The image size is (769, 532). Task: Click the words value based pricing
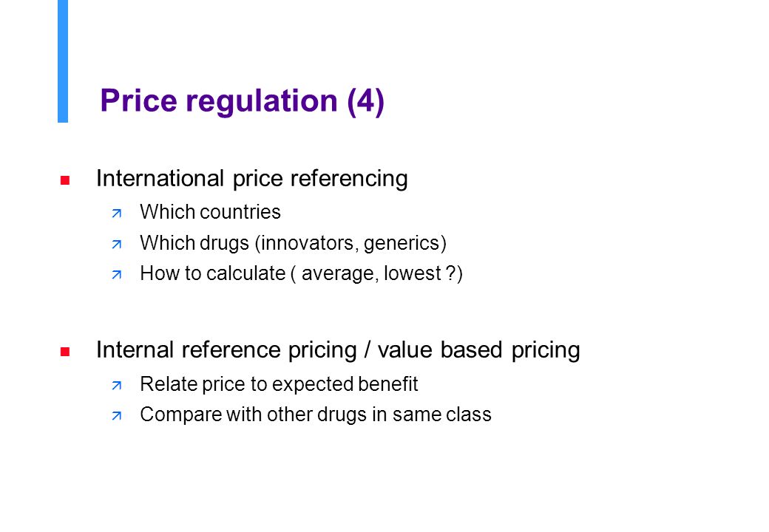478,350
